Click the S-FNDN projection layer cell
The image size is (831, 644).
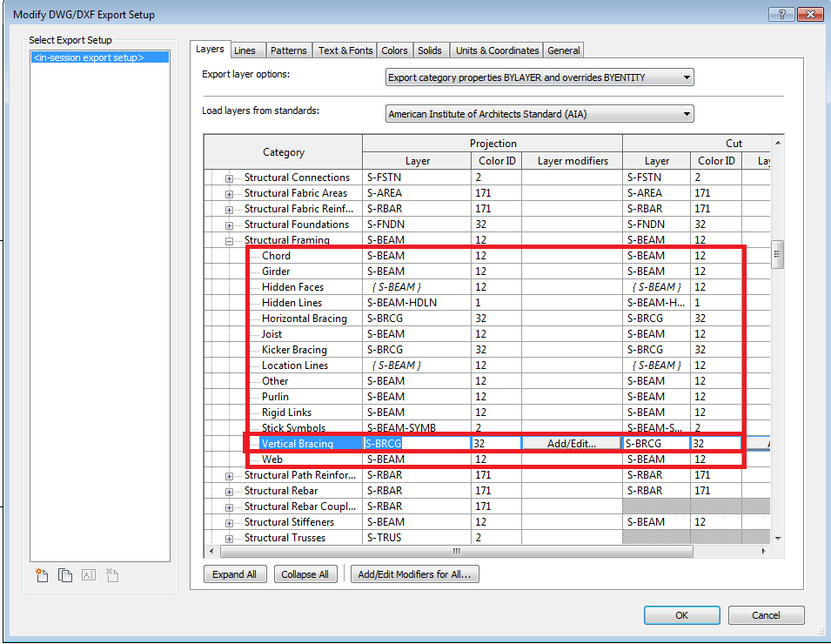point(417,225)
